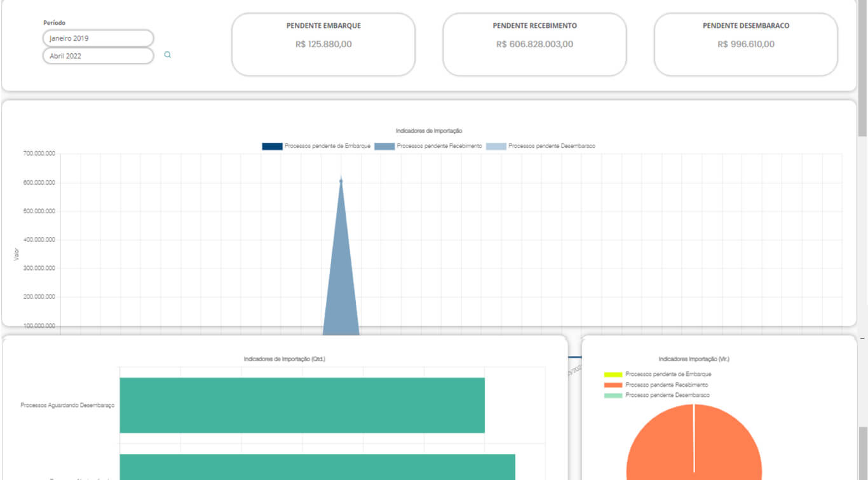This screenshot has width=868, height=480.
Task: Toggle Processos pendente de Embarque line series
Action: point(327,146)
